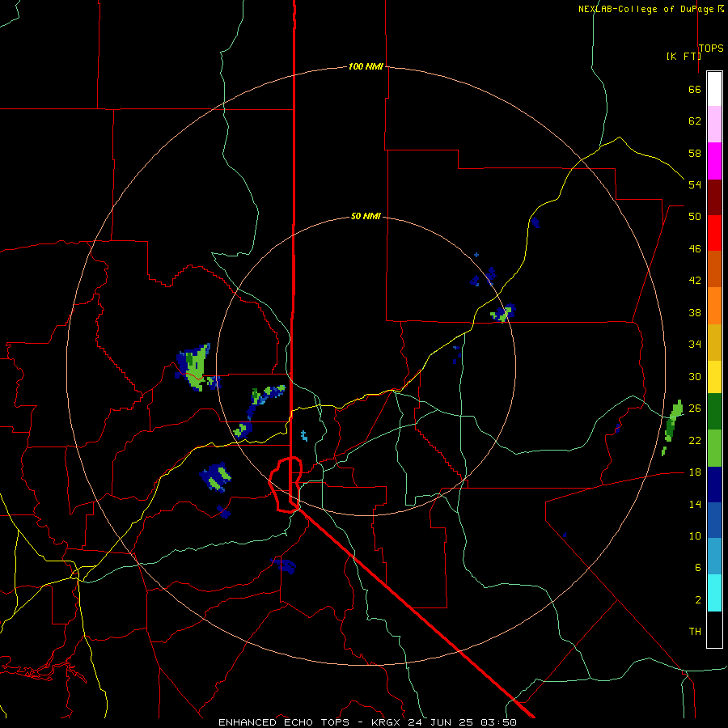This screenshot has height=728, width=728.
Task: Click the light pink 62 kft legend swatch
Action: point(714,124)
